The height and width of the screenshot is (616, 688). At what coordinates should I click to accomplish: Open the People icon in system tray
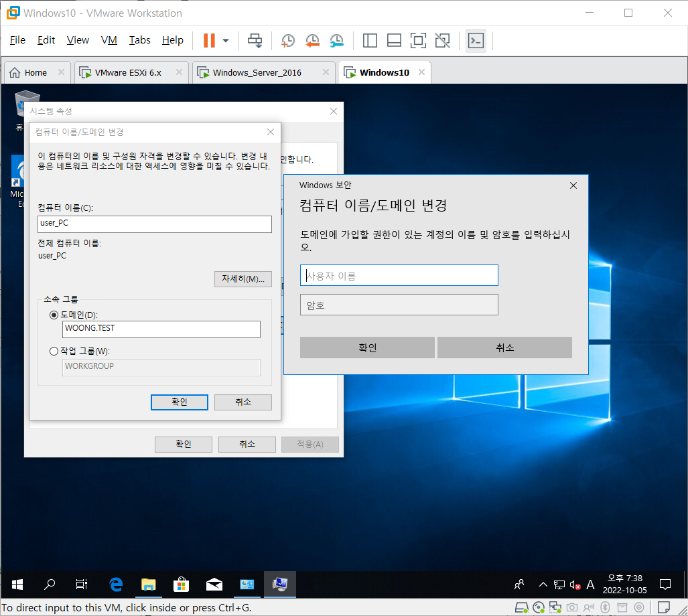(519, 585)
